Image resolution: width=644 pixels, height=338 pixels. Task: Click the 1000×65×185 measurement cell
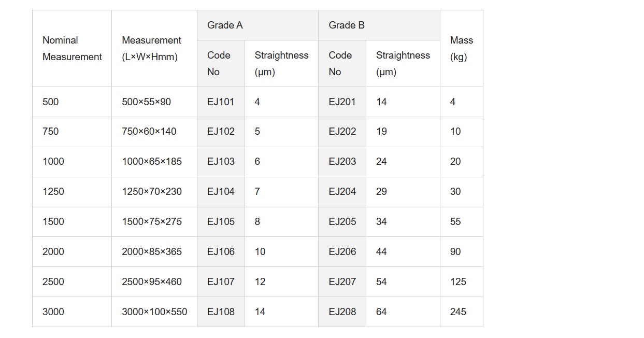point(154,162)
